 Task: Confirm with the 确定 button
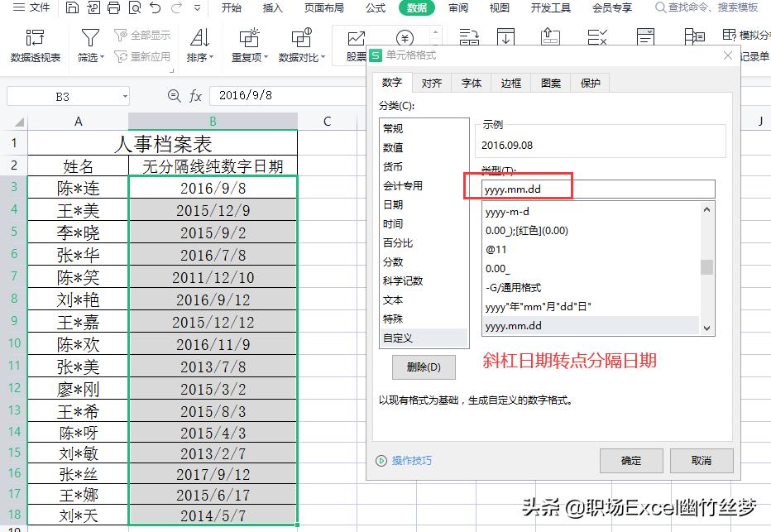pos(631,461)
